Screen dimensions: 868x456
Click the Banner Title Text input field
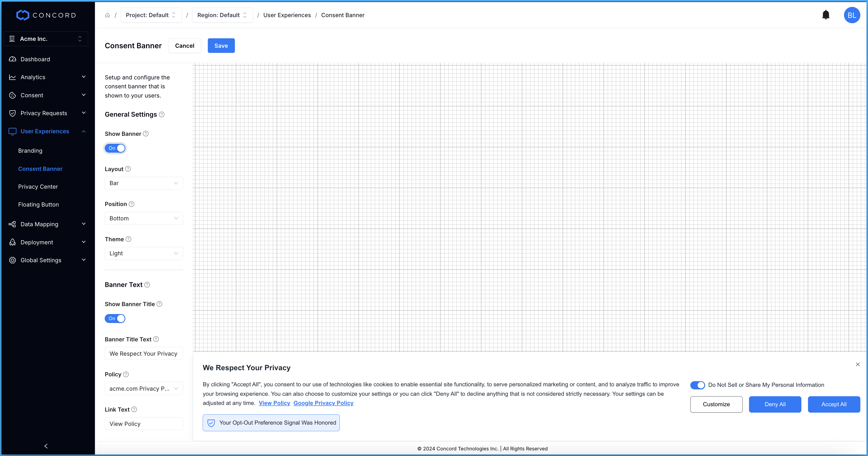144,354
